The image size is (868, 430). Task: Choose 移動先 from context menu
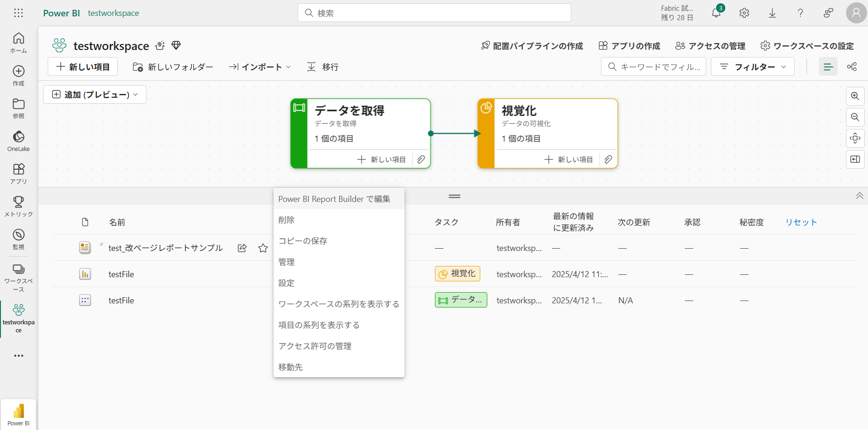339,367
